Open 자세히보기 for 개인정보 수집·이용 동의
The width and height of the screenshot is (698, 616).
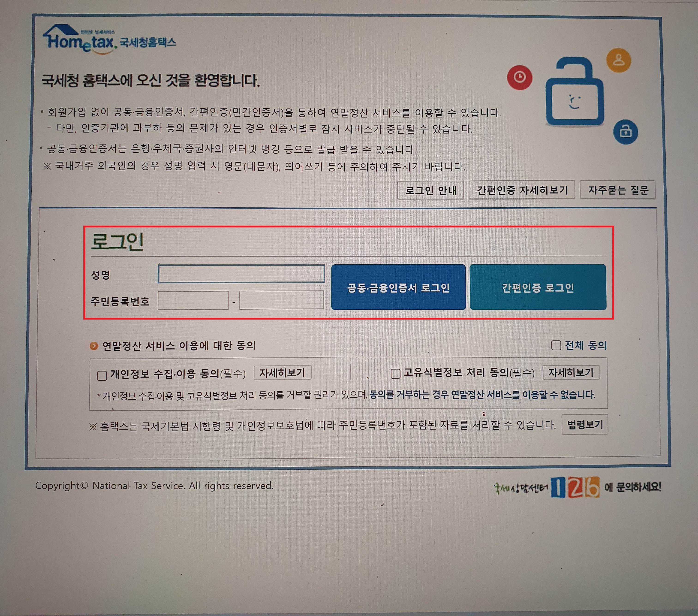click(x=283, y=372)
